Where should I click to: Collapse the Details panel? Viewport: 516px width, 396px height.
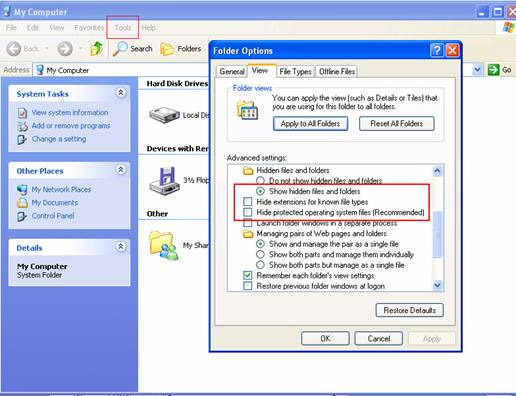tap(121, 247)
